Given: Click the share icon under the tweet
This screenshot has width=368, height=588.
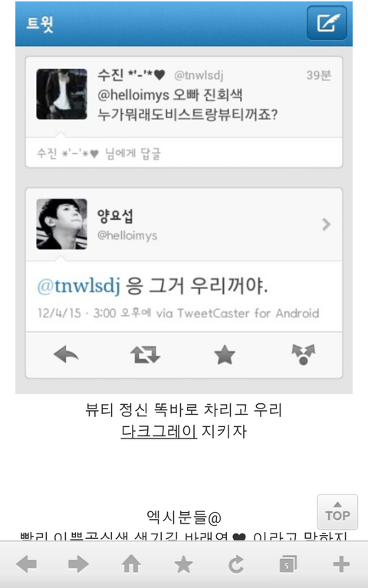Looking at the screenshot, I should click(304, 354).
